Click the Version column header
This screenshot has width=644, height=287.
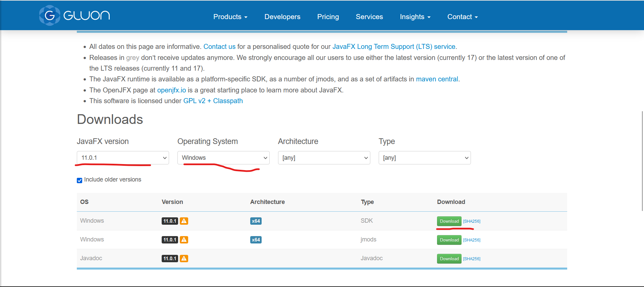(172, 202)
